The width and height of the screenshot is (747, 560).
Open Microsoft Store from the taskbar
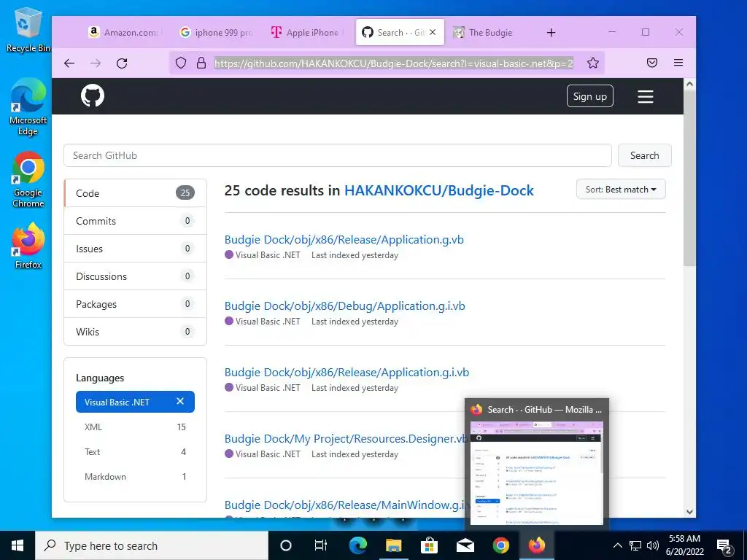(429, 545)
